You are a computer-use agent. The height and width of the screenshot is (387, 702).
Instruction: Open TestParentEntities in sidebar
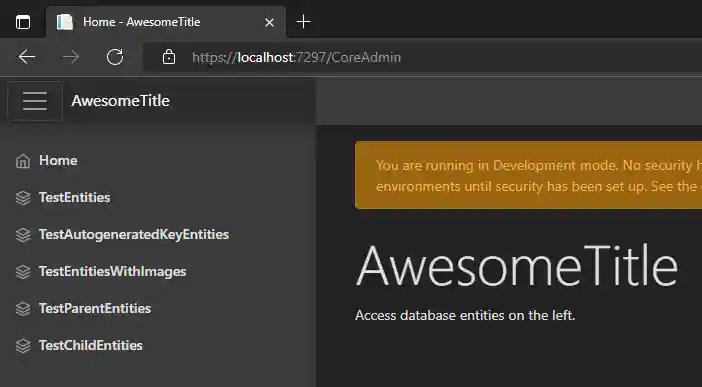[95, 309]
